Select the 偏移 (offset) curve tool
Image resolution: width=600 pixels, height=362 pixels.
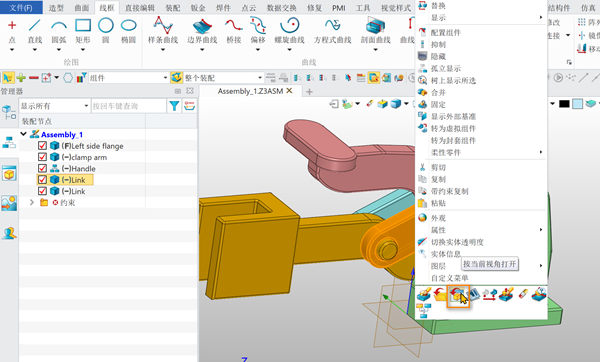click(x=258, y=31)
